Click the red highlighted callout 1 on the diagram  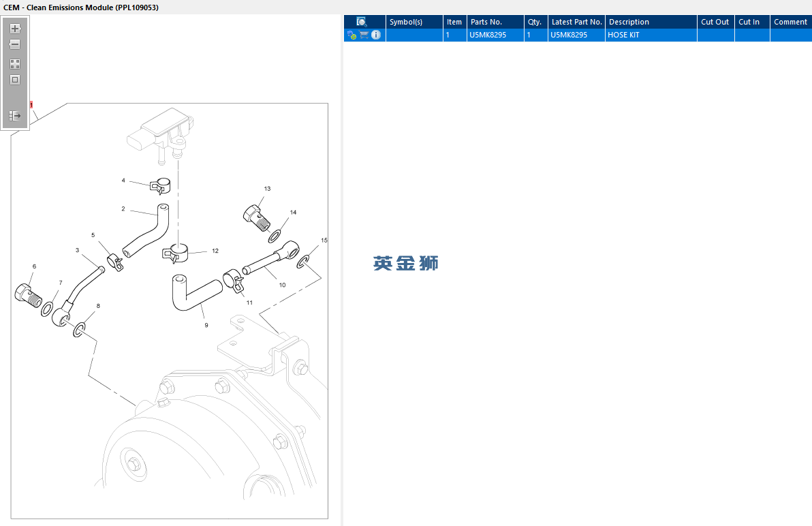coord(31,104)
